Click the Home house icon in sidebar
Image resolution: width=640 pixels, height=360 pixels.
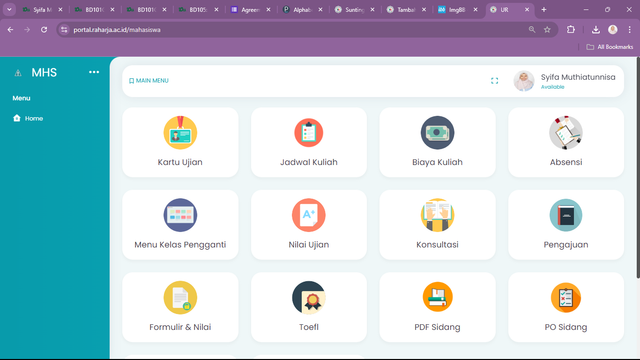[x=17, y=118]
